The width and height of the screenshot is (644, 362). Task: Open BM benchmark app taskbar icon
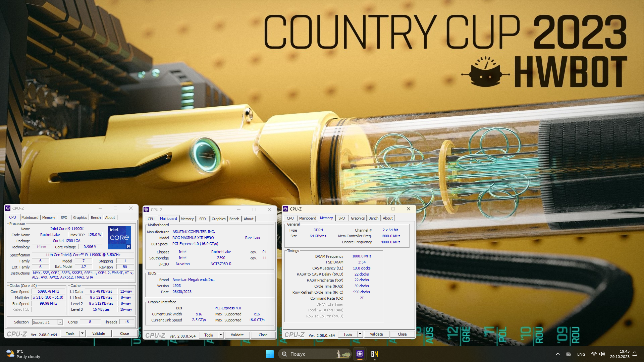375,354
